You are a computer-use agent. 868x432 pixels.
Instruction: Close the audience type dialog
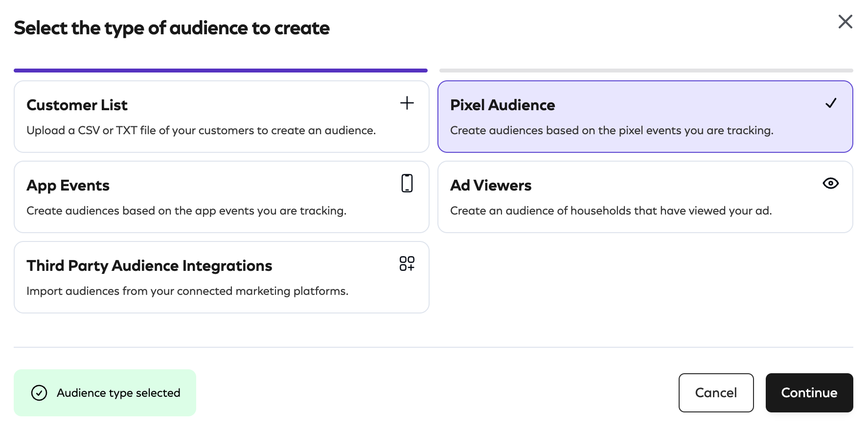(845, 22)
